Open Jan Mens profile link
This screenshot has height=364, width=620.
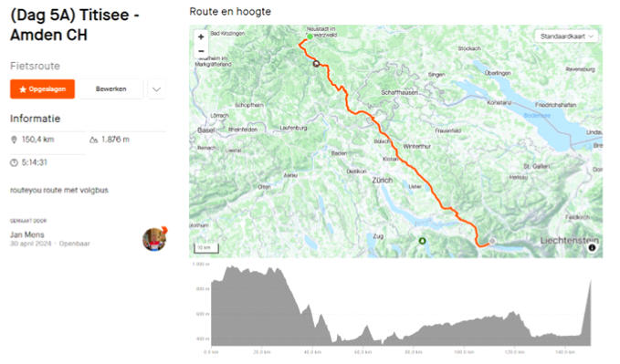click(x=26, y=234)
